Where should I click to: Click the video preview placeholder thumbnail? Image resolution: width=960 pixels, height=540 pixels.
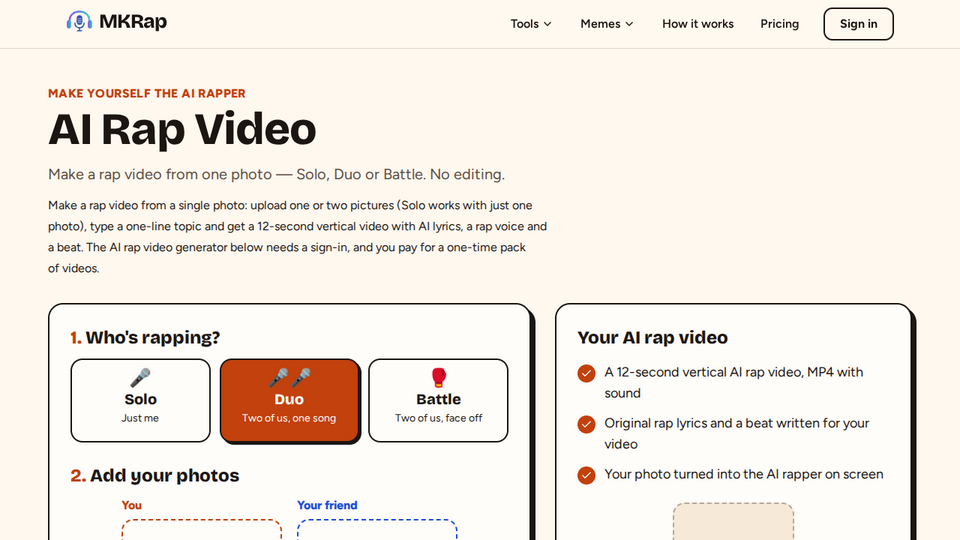coord(733,522)
